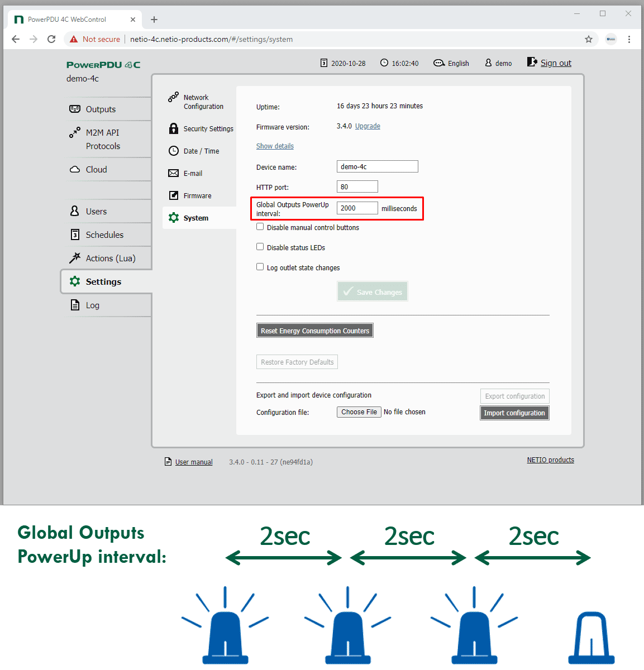Open the User manual link
The image size is (644, 670).
[194, 462]
